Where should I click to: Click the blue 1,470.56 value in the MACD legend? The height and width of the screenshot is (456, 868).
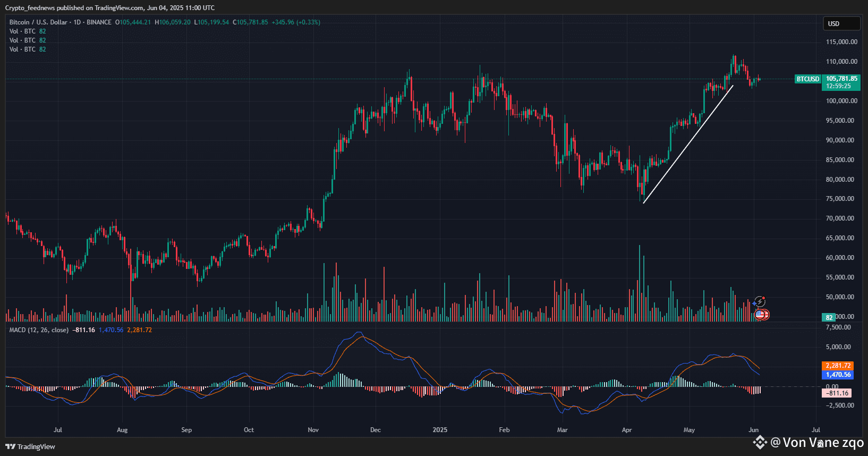click(x=111, y=330)
